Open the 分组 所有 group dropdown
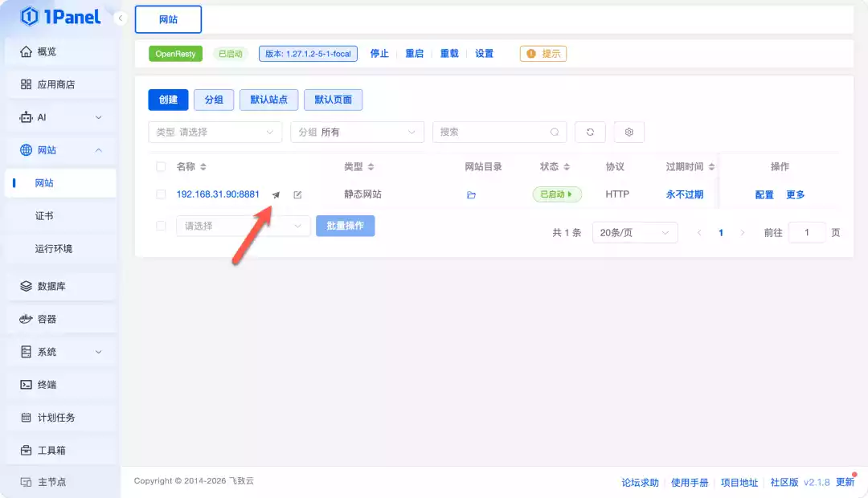Image resolution: width=868 pixels, height=498 pixels. (x=357, y=131)
